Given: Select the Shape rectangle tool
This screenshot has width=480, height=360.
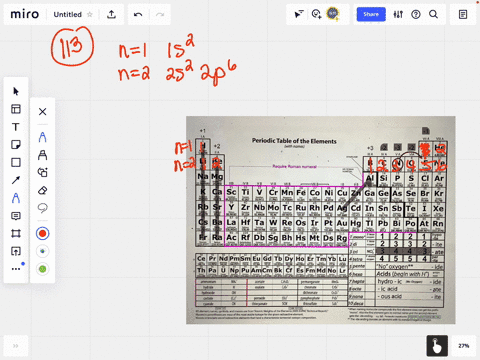Looking at the screenshot, I should (16, 162).
